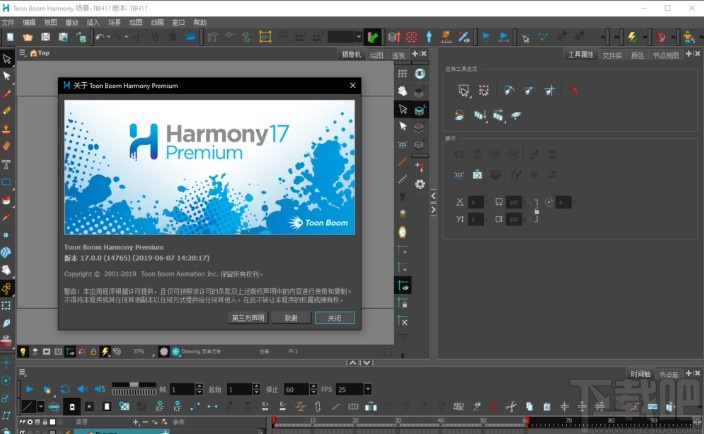Open the 插入 menu
704x434 pixels.
point(92,22)
